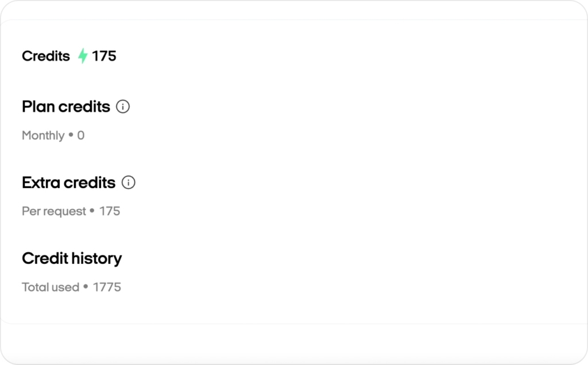The width and height of the screenshot is (588, 365).
Task: Click the Monthly label under Plan credits
Action: tap(43, 136)
